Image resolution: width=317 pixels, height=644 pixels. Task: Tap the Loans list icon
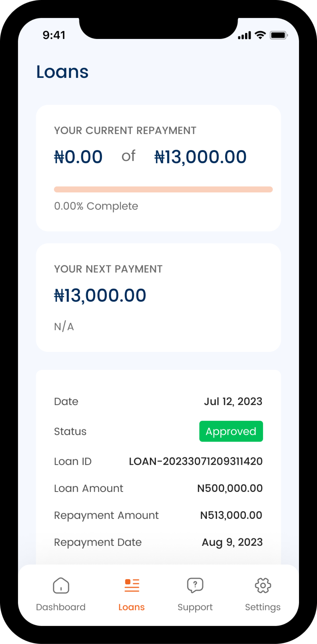(132, 585)
